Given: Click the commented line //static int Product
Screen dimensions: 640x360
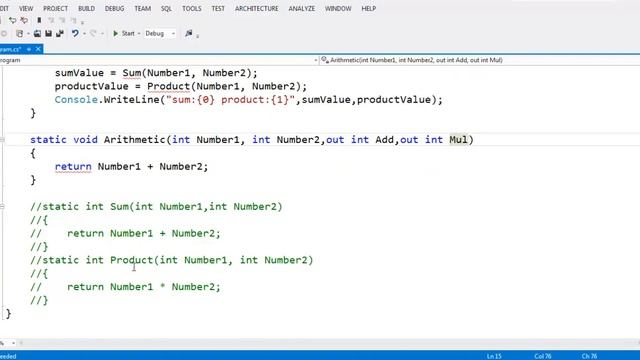Looking at the screenshot, I should point(172,260).
